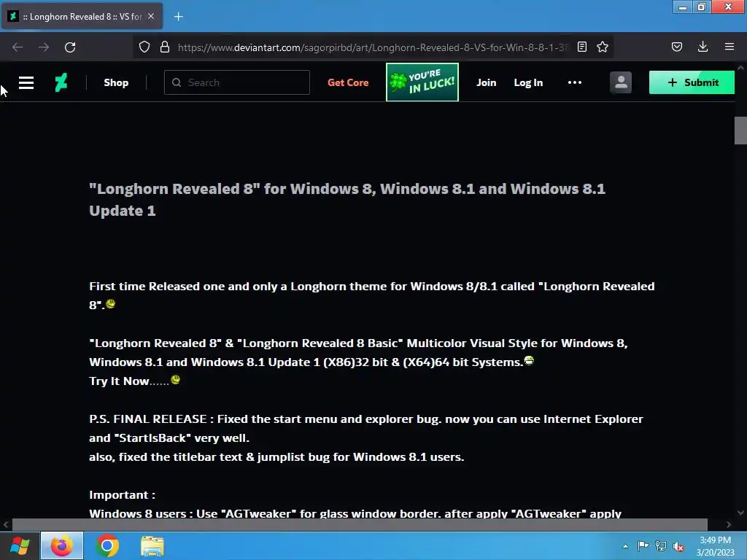Click the "Try It Now......" text

(129, 381)
